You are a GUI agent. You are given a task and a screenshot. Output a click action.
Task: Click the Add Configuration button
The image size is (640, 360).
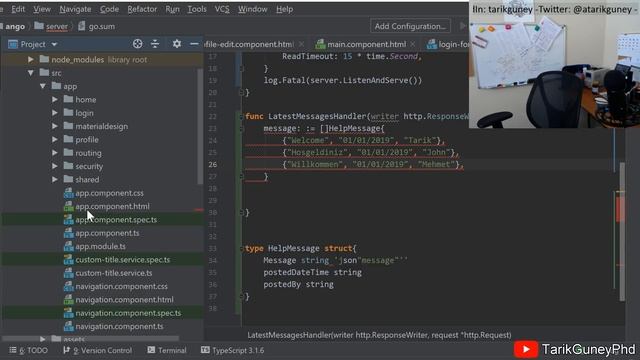pos(410,26)
